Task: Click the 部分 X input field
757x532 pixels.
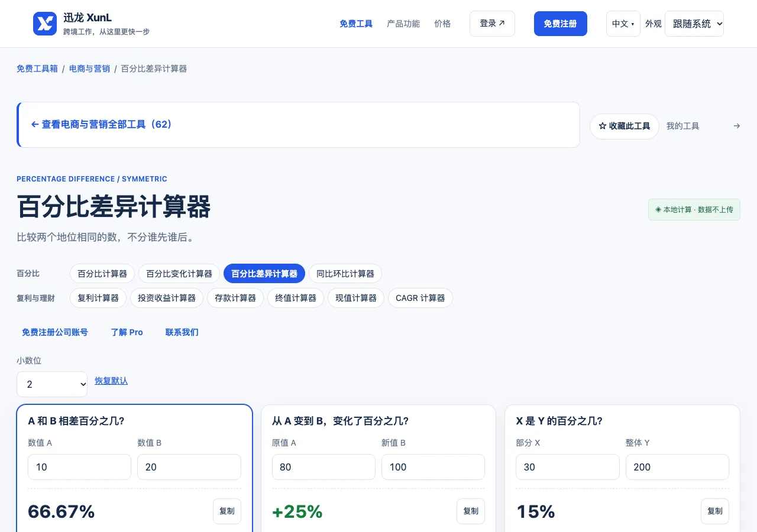Action: [x=568, y=467]
